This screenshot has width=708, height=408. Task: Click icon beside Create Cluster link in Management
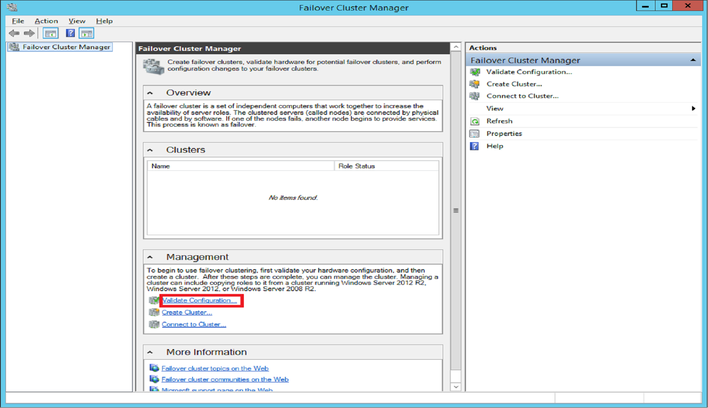(x=154, y=312)
